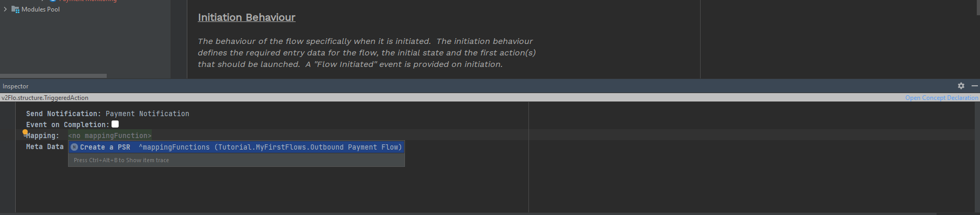Toggle the Event on Completion checkbox

click(115, 124)
